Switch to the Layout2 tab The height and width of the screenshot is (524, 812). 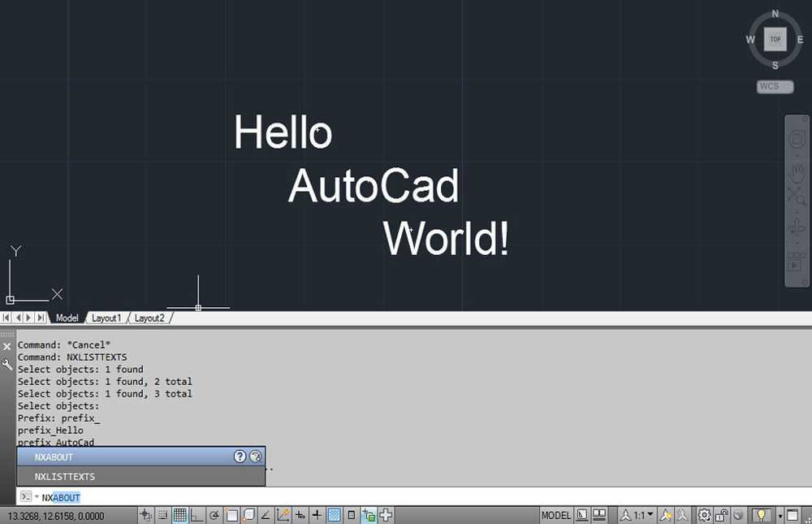click(149, 318)
